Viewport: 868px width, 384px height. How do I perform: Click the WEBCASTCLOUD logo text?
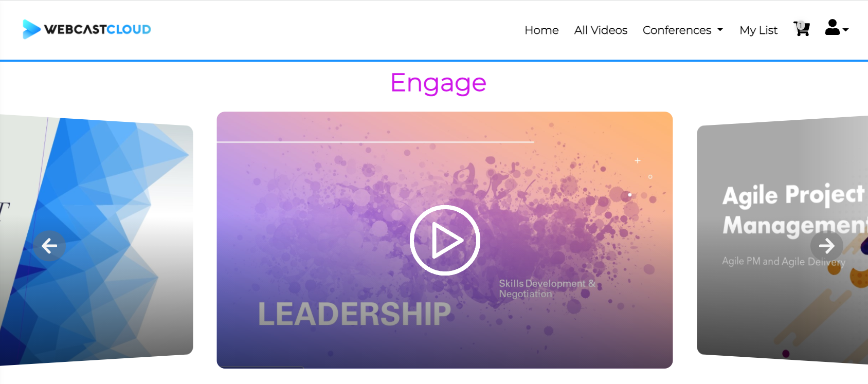pyautogui.click(x=98, y=29)
